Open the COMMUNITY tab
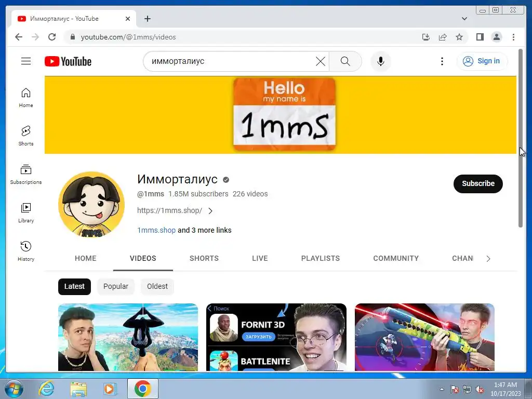The width and height of the screenshot is (532, 399). click(x=396, y=258)
